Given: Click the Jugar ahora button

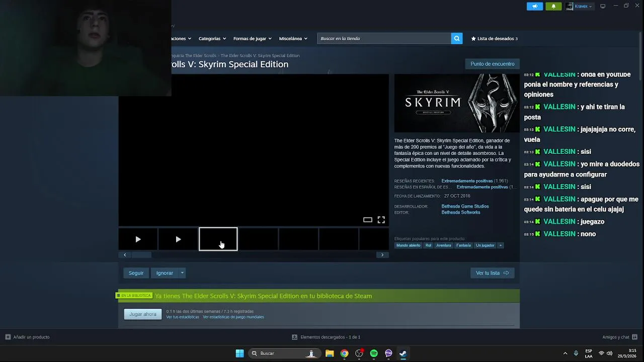Looking at the screenshot, I should 143,314.
